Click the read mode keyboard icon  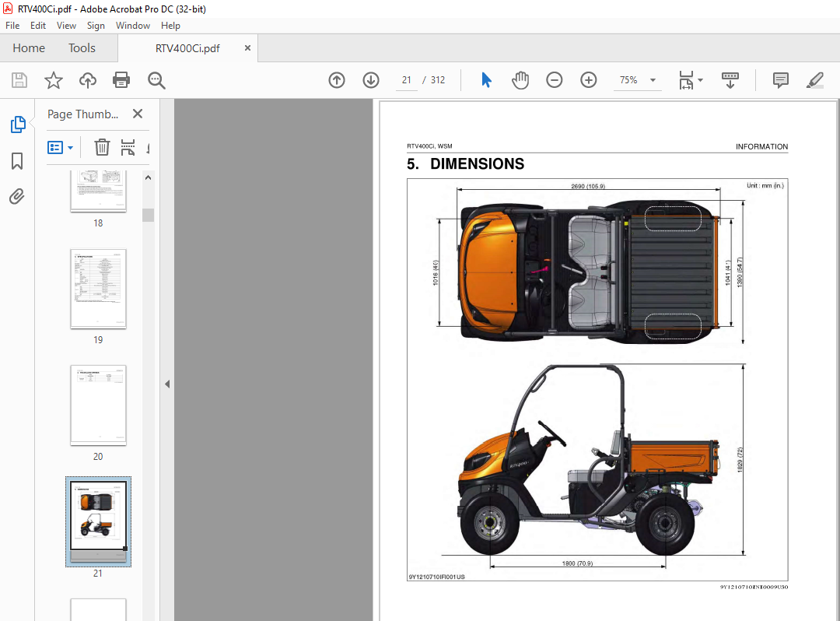pyautogui.click(x=730, y=80)
